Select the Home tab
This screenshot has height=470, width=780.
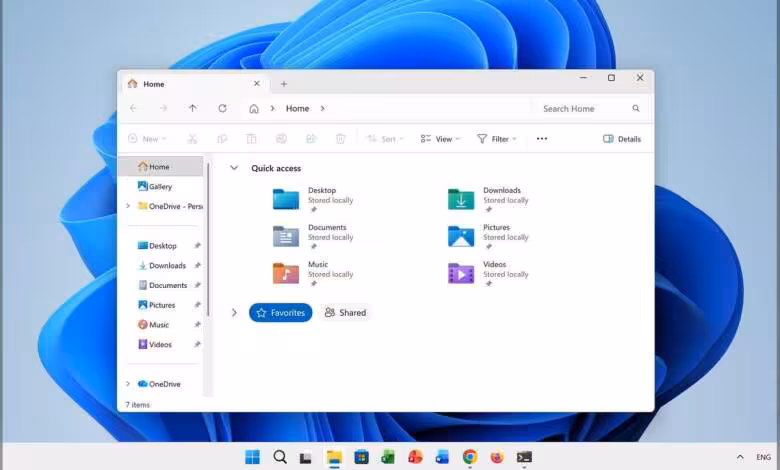(195, 84)
